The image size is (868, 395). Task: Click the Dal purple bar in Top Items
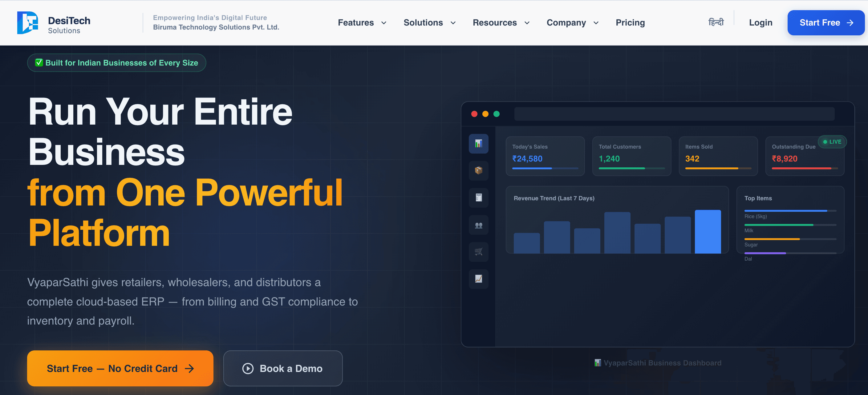(765, 253)
